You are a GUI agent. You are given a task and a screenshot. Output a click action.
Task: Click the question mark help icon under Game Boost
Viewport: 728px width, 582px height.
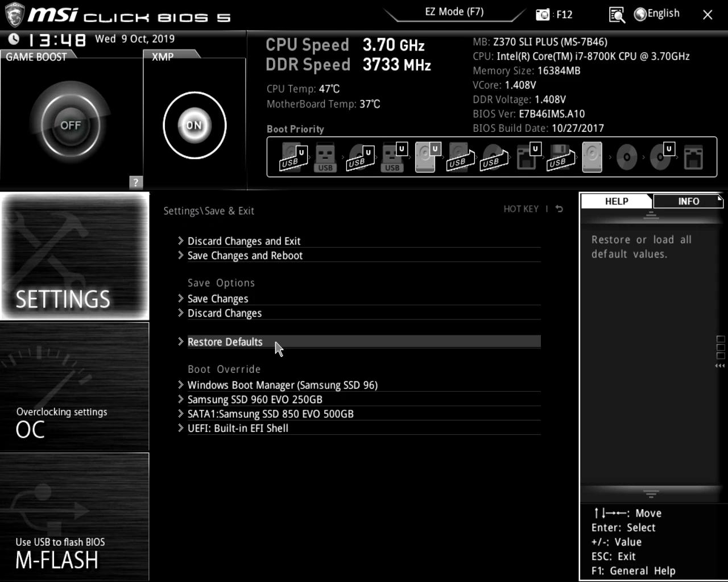coord(135,182)
